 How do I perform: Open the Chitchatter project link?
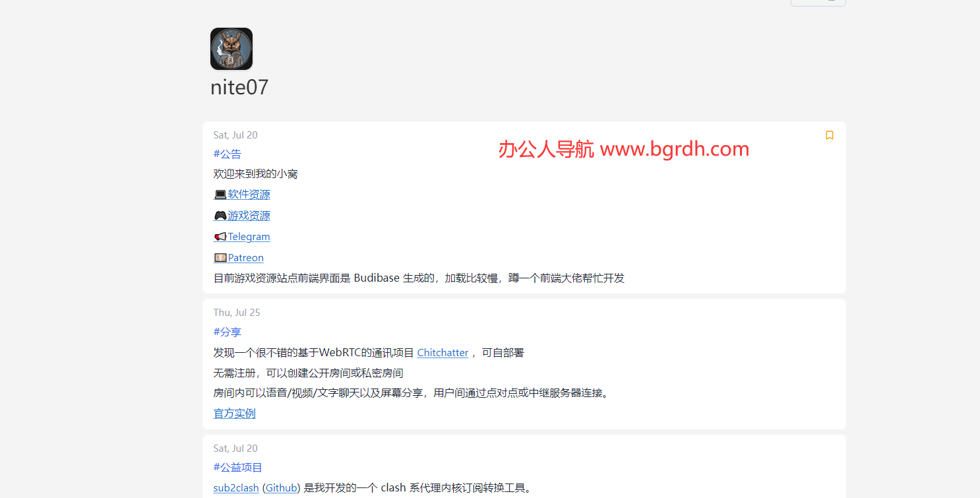443,353
